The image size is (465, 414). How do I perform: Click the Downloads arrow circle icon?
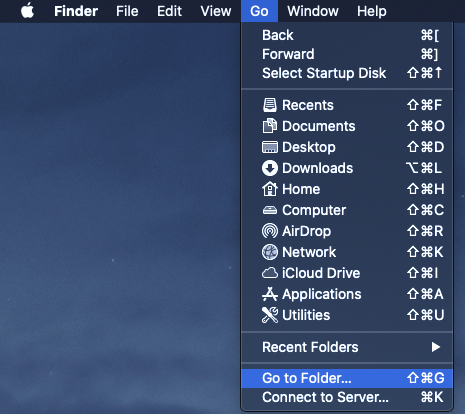point(269,168)
